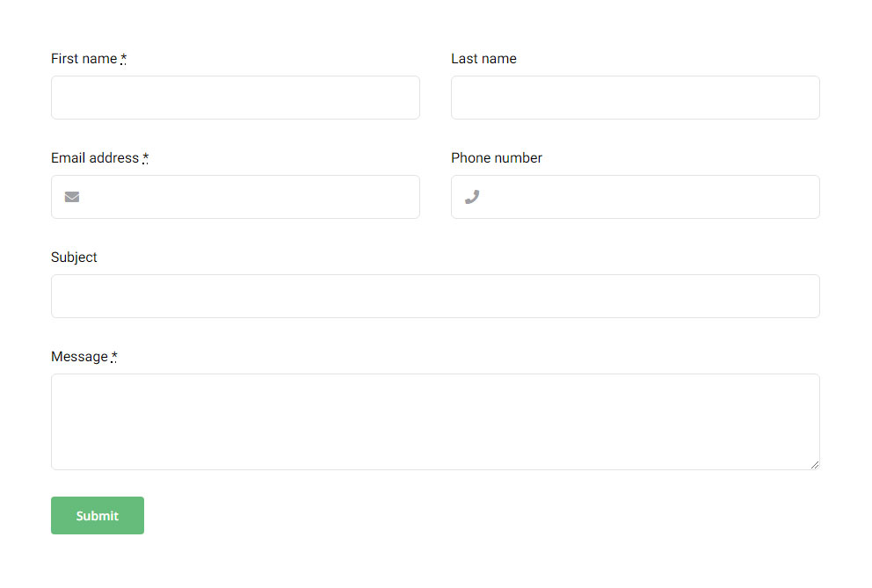Submit the contact form

coord(98,516)
